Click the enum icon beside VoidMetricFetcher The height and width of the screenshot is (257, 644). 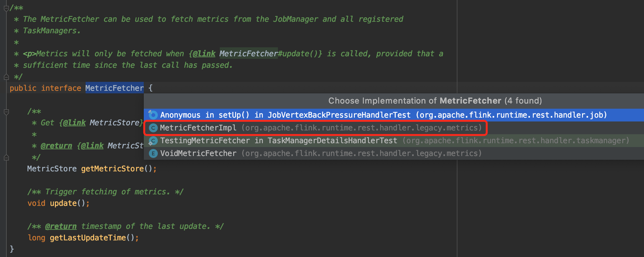153,153
